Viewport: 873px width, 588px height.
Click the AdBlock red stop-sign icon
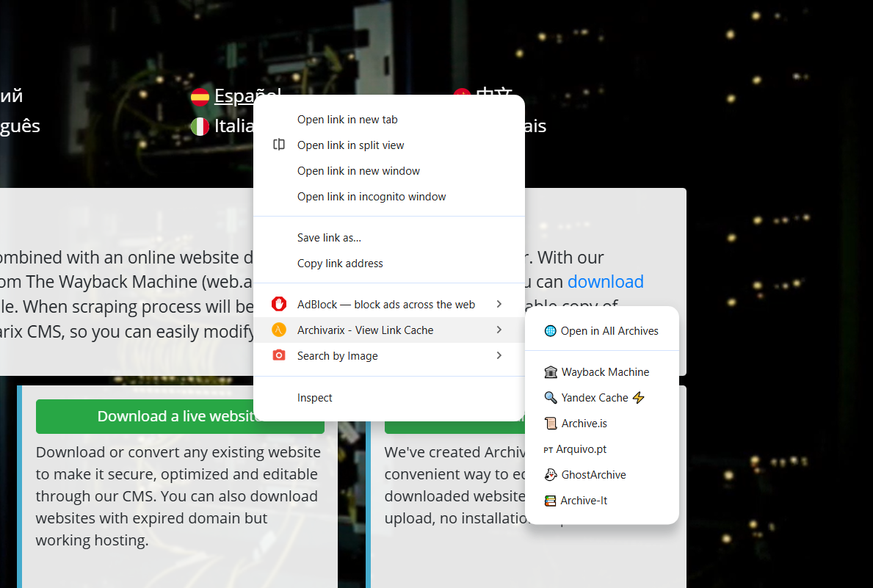pyautogui.click(x=278, y=304)
